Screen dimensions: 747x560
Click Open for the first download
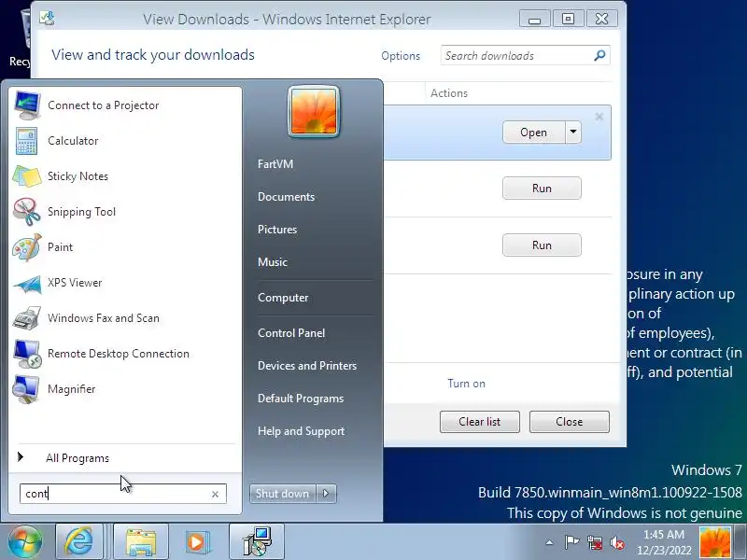533,132
